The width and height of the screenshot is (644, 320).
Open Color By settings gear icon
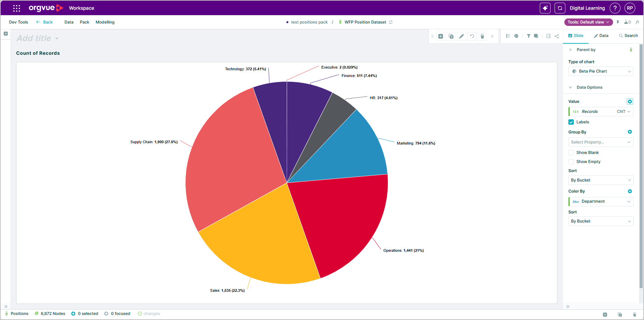click(x=630, y=191)
